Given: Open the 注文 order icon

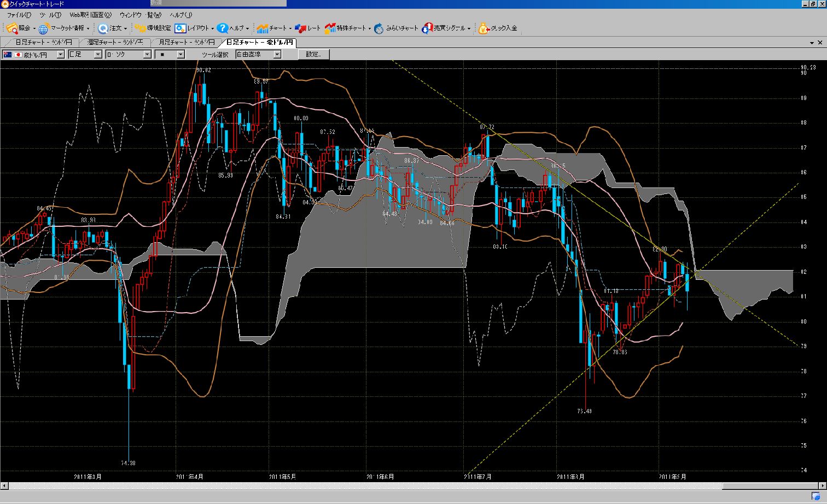Looking at the screenshot, I should [103, 28].
